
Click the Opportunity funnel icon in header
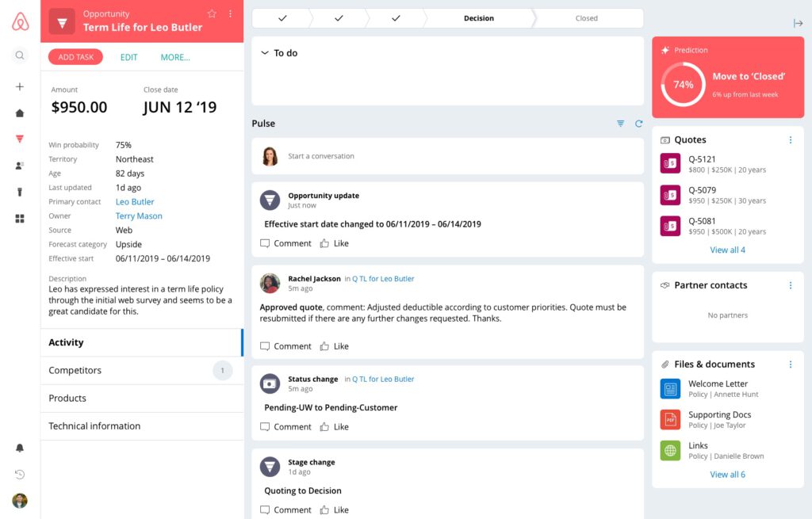point(62,21)
